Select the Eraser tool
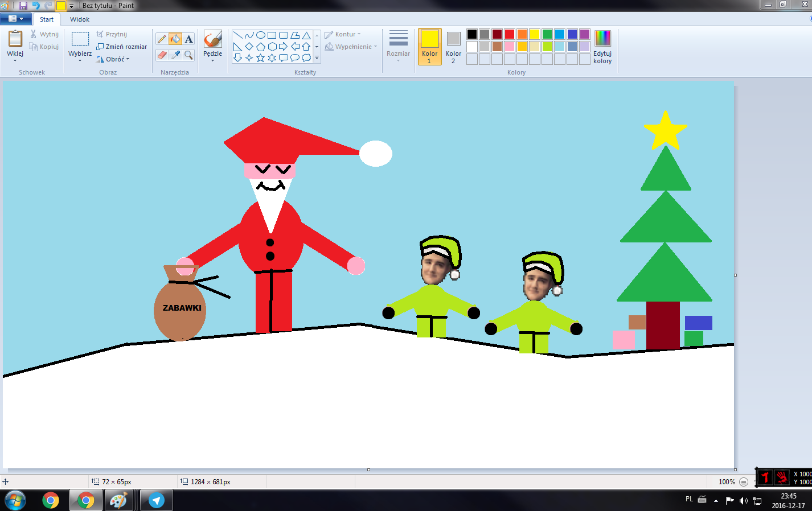 tap(162, 55)
